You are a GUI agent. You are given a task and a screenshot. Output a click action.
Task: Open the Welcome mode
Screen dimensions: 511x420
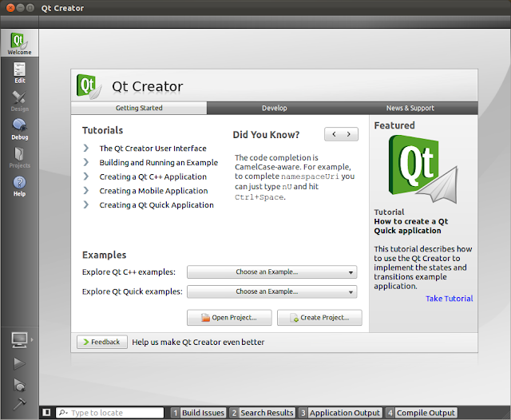click(x=19, y=43)
